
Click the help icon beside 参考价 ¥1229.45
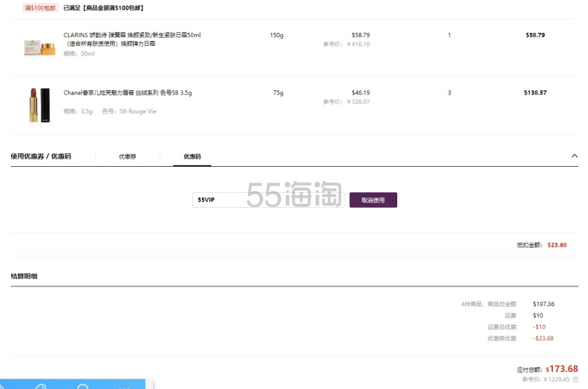tap(575, 379)
